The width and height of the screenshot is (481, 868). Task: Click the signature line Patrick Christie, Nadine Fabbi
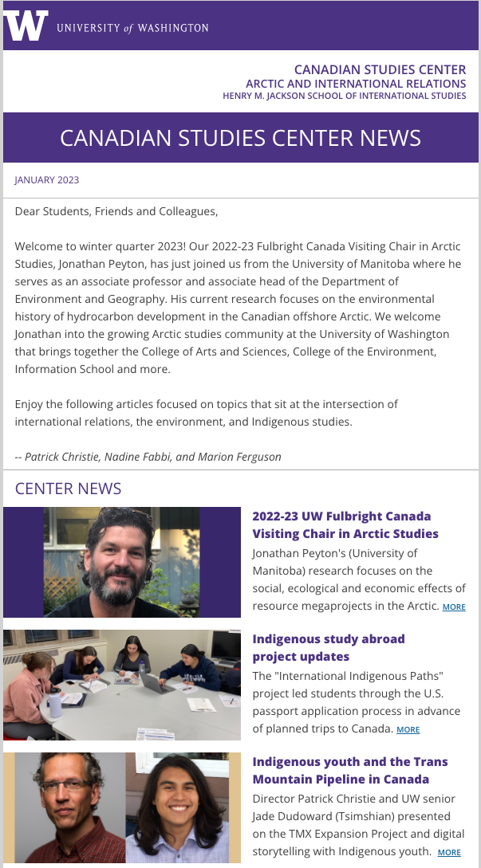(x=148, y=457)
